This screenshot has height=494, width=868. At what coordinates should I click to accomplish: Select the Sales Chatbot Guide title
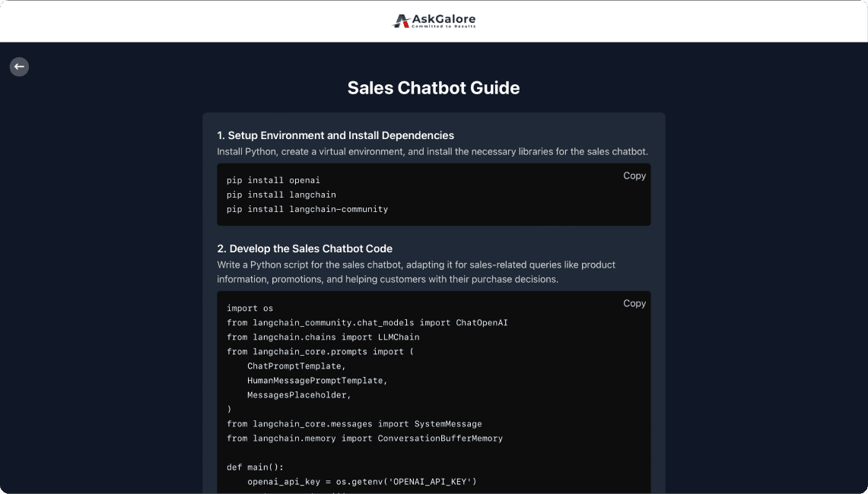coord(434,88)
